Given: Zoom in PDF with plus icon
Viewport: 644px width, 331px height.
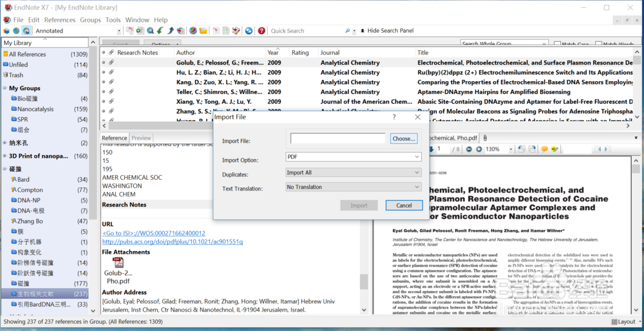Looking at the screenshot, I should pyautogui.click(x=479, y=149).
